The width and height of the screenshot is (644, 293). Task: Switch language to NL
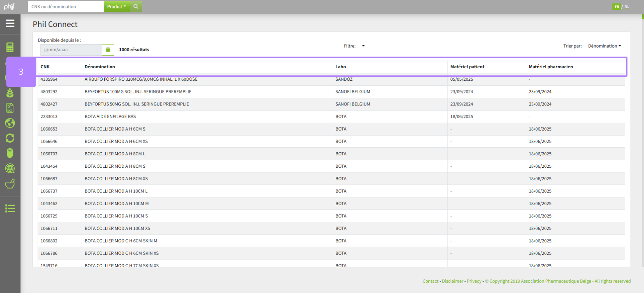(x=627, y=7)
